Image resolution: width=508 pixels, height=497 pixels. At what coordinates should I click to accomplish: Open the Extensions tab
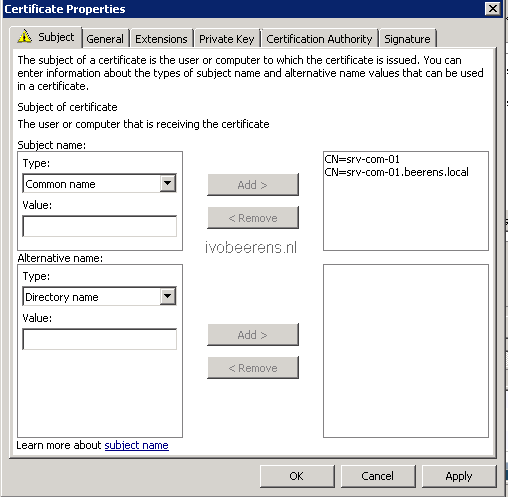tap(161, 39)
